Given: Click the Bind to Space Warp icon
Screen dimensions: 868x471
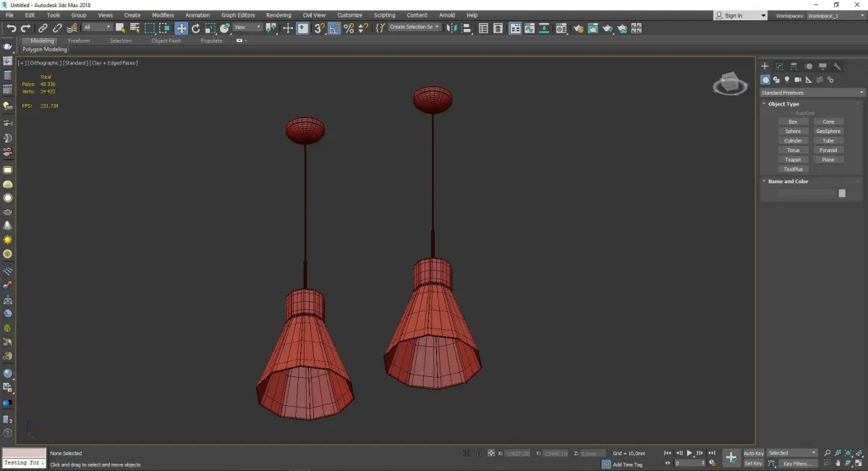Looking at the screenshot, I should pyautogui.click(x=72, y=28).
